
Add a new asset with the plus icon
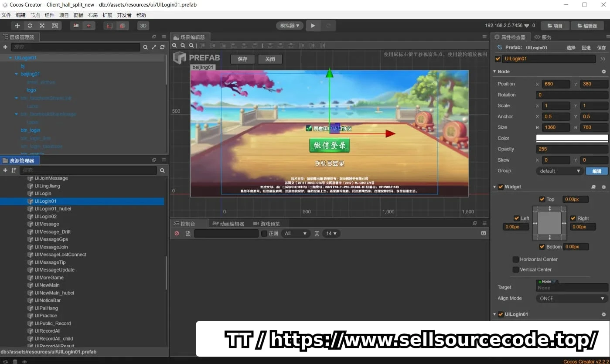5,170
